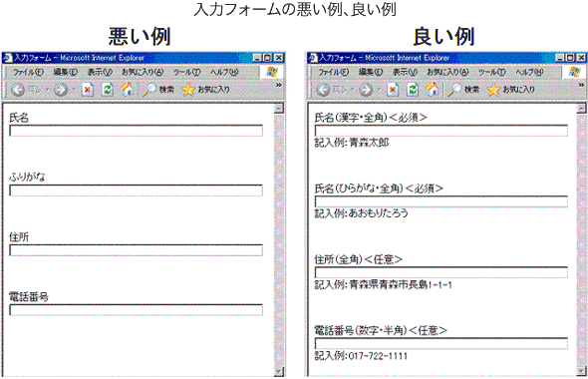
Task: Click 住所 input field in bad example
Action: point(136,250)
